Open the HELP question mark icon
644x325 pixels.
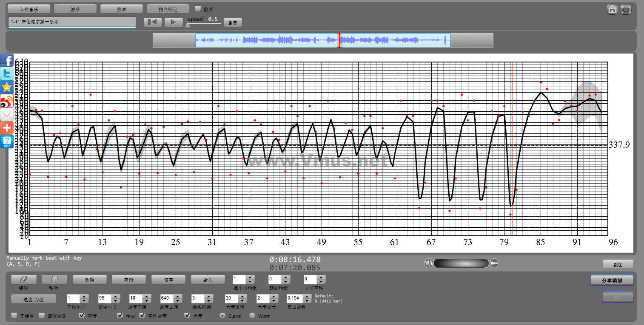[x=7, y=141]
